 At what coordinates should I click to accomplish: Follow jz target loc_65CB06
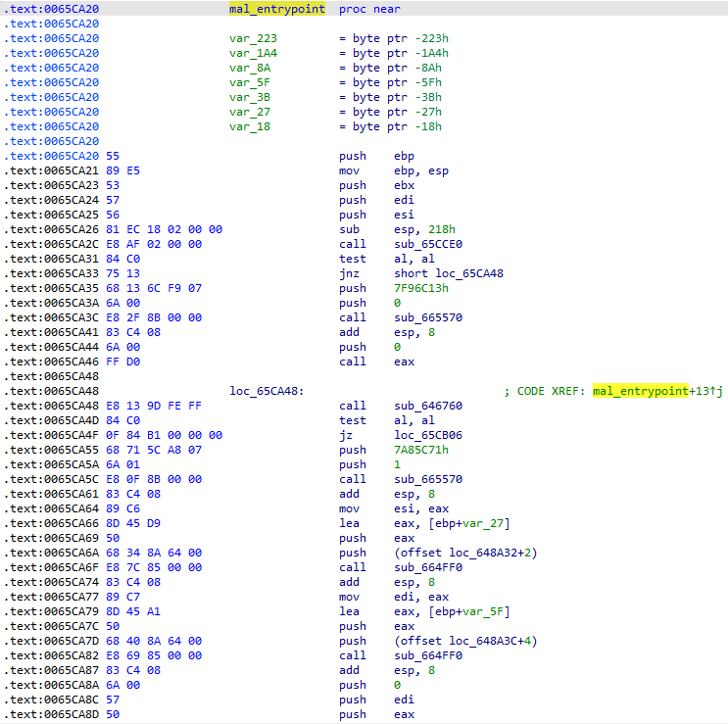coord(428,435)
